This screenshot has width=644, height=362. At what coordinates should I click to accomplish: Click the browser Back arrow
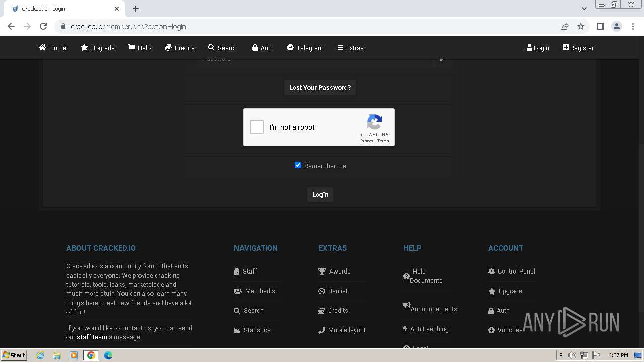(x=11, y=26)
